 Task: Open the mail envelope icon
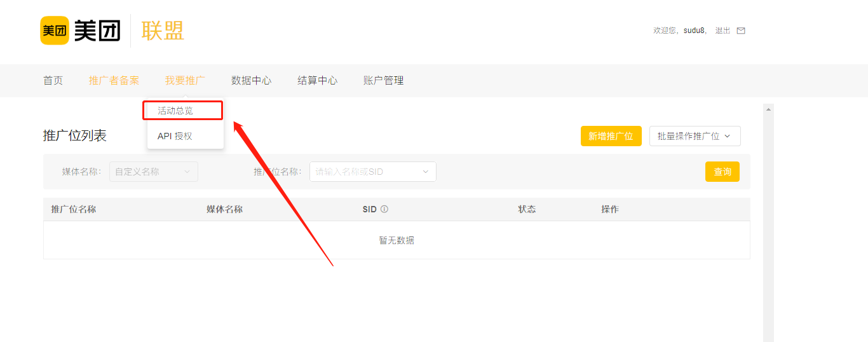pos(740,31)
